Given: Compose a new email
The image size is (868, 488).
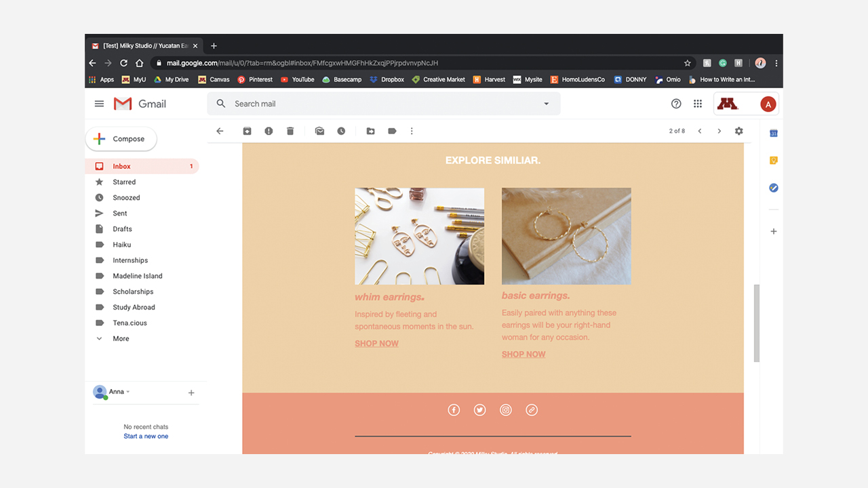Looking at the screenshot, I should point(121,139).
